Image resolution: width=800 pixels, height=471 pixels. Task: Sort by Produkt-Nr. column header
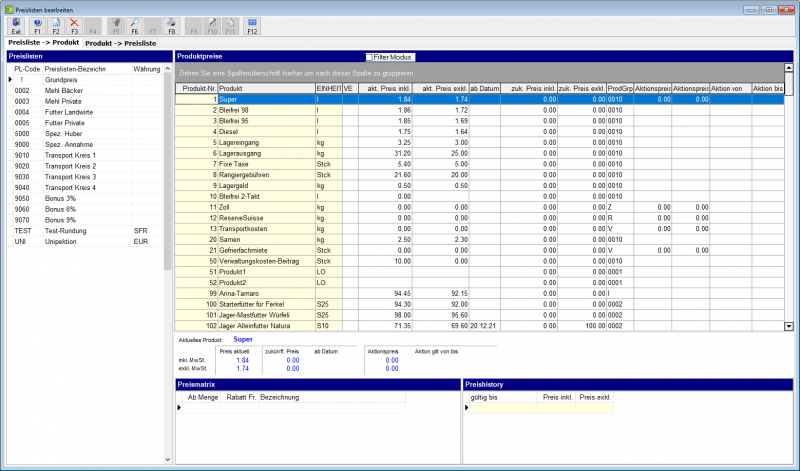tap(197, 88)
